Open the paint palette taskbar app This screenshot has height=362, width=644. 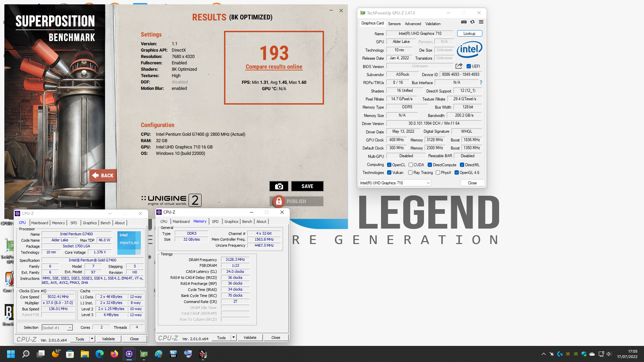point(159,354)
